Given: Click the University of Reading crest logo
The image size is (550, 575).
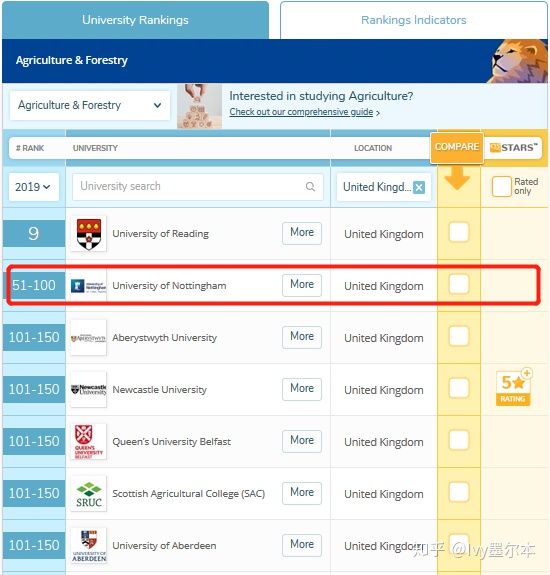Looking at the screenshot, I should [89, 234].
